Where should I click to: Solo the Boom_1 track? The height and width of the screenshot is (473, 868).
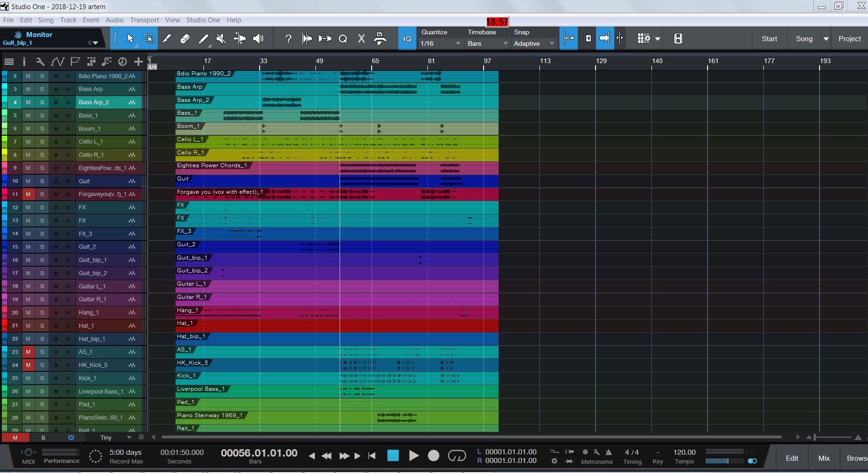pyautogui.click(x=42, y=129)
